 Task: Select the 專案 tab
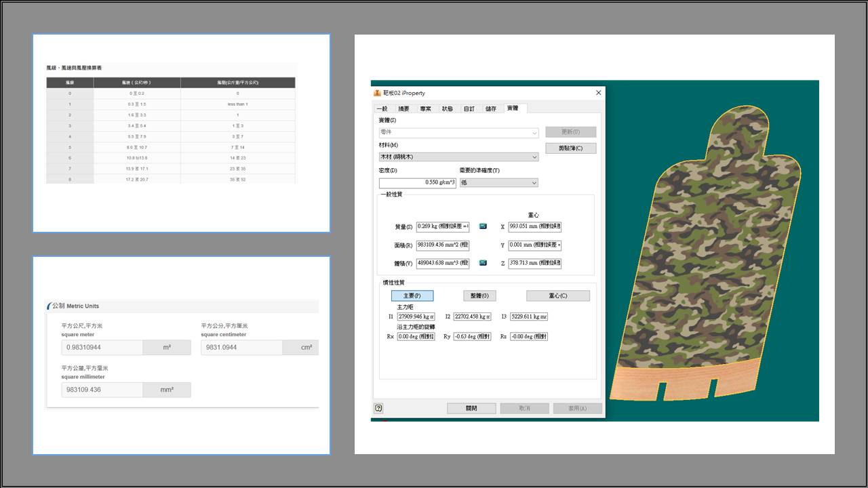tap(425, 108)
